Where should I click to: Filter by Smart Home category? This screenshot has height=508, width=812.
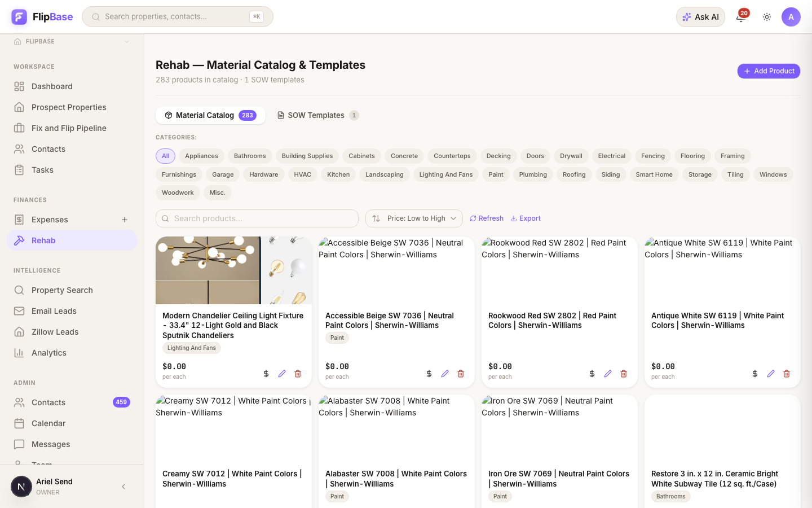pyautogui.click(x=654, y=174)
